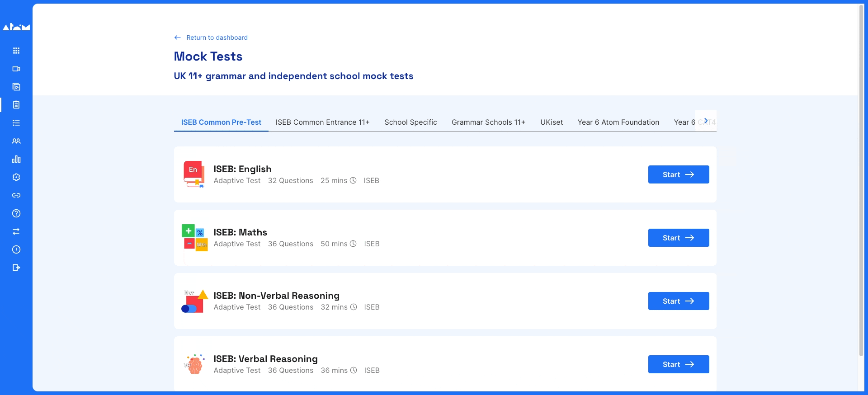
Task: Click the alert exclamation sidebar icon
Action: coord(16,249)
